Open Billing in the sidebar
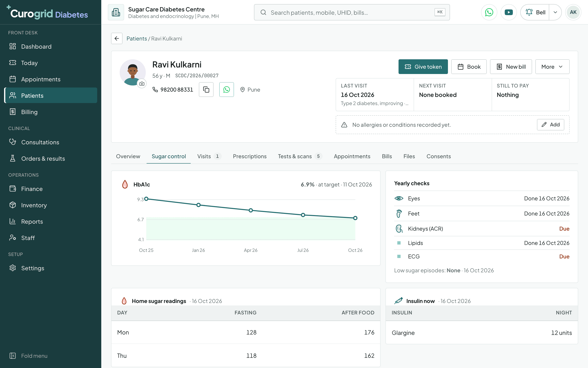The image size is (588, 368). (x=51, y=112)
